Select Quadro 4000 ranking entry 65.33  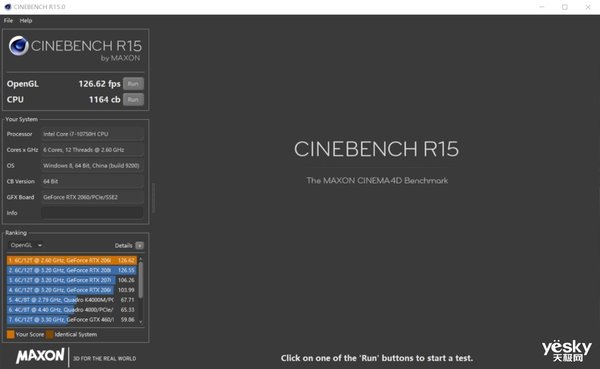pyautogui.click(x=72, y=310)
